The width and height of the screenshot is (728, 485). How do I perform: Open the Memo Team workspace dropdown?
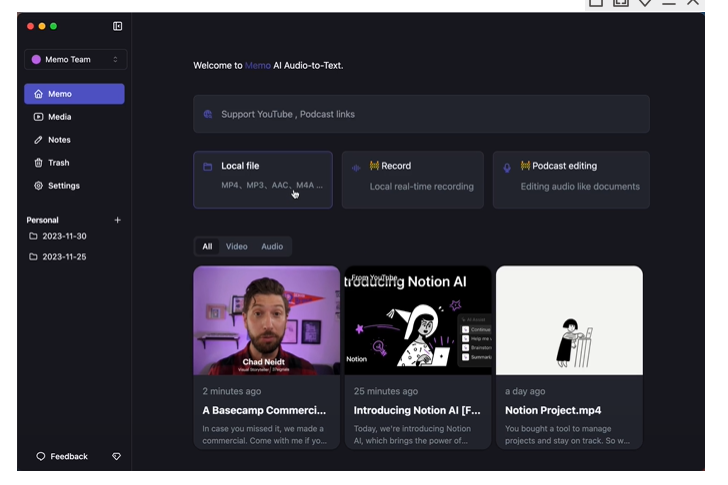pos(75,59)
